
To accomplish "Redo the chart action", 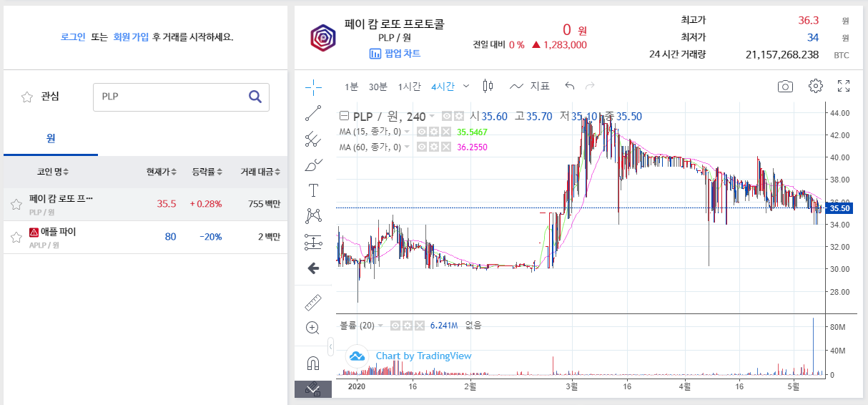I will tap(590, 87).
